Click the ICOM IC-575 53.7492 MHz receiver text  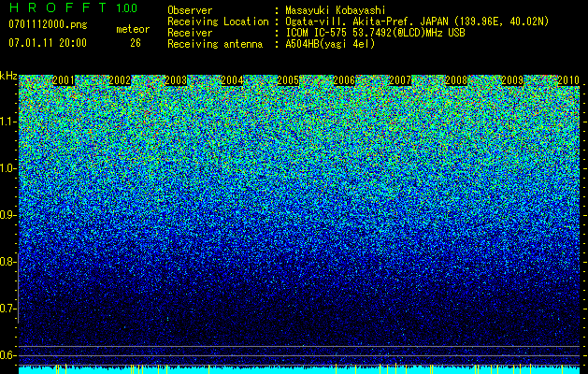375,33
